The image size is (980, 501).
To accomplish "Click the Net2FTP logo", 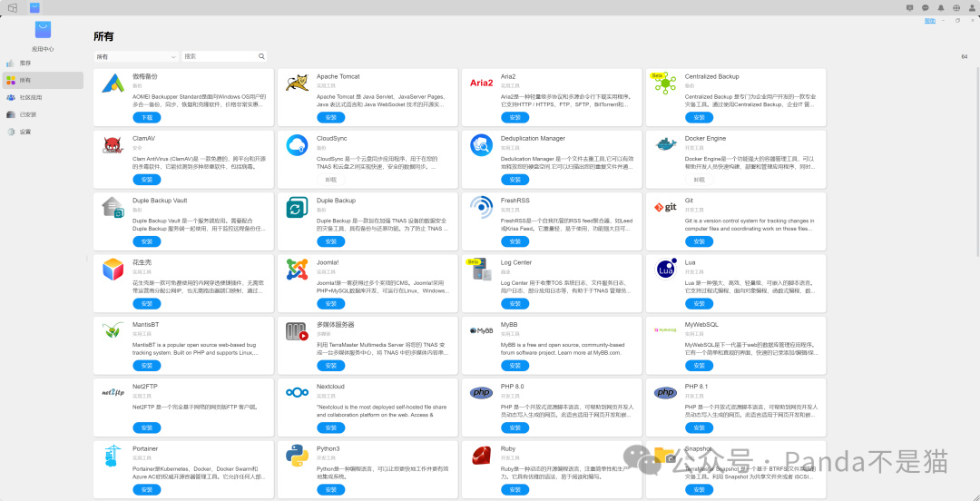I will click(x=113, y=393).
